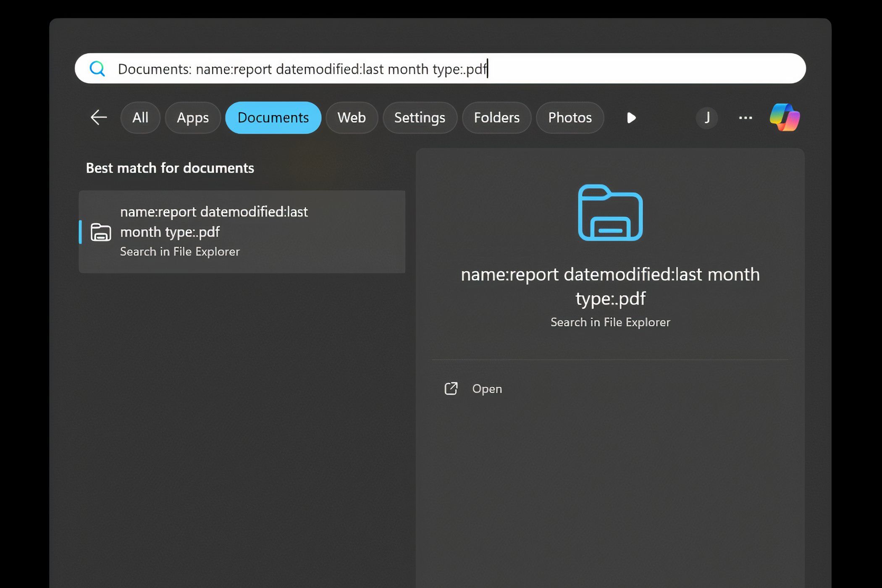Select the Web search filter
The height and width of the screenshot is (588, 882).
351,118
